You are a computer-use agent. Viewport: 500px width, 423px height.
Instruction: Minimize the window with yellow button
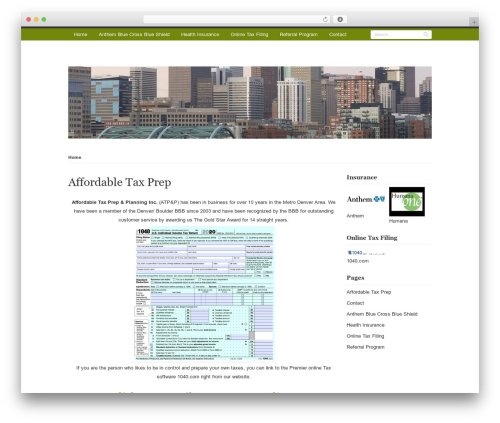36,20
